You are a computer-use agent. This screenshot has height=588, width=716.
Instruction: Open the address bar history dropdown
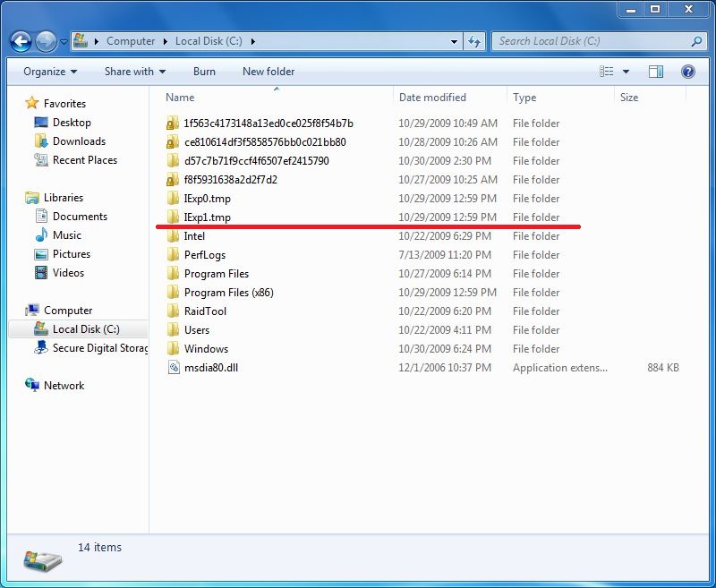click(454, 41)
